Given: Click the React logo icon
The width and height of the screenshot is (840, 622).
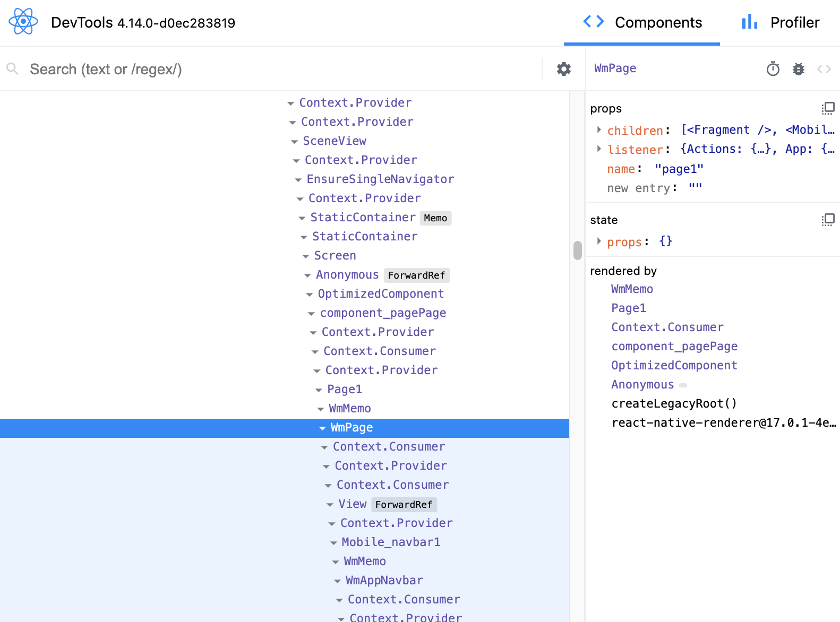Looking at the screenshot, I should tap(23, 22).
